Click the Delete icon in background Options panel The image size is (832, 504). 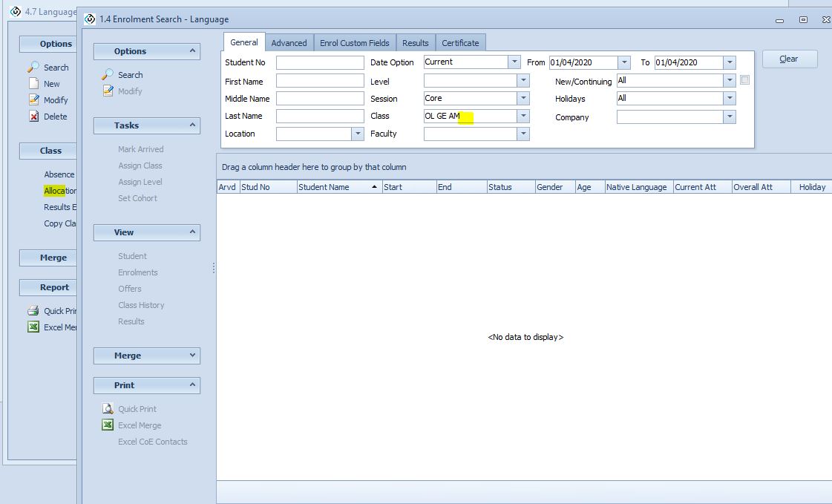pyautogui.click(x=33, y=117)
